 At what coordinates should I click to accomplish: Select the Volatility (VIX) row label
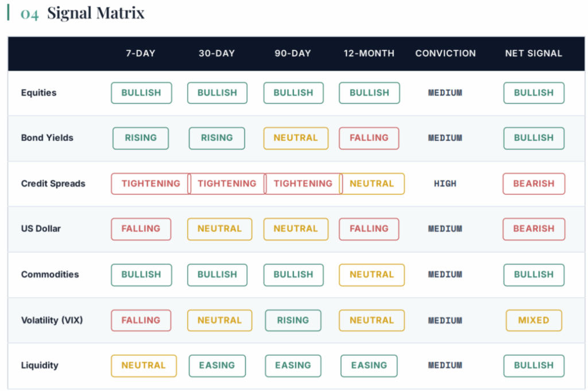click(52, 320)
